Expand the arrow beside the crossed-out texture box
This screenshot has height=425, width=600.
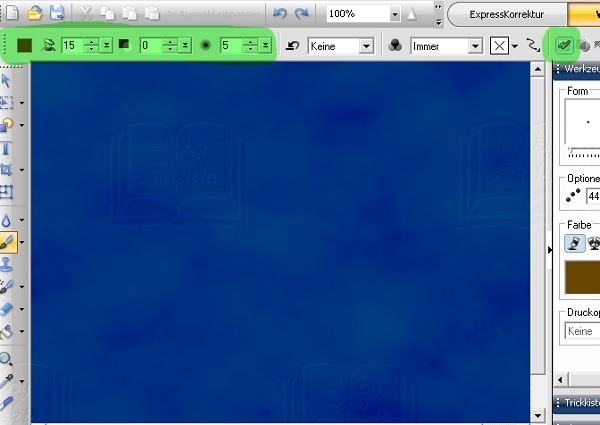[x=515, y=46]
